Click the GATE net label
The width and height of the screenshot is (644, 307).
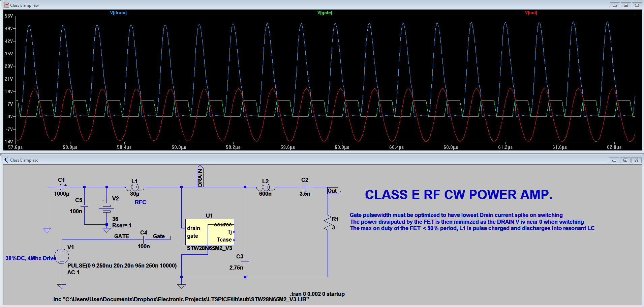[122, 236]
